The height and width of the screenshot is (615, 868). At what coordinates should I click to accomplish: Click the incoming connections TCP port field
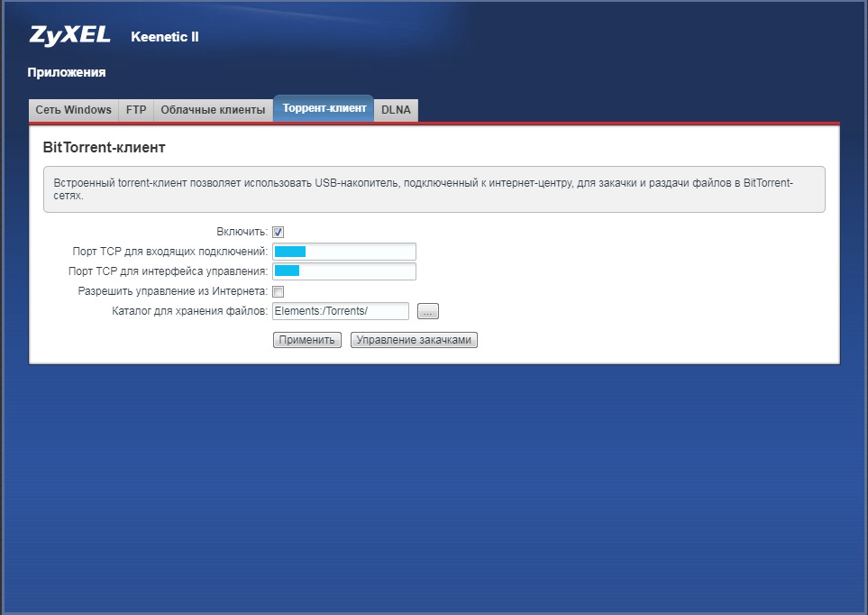tap(343, 252)
